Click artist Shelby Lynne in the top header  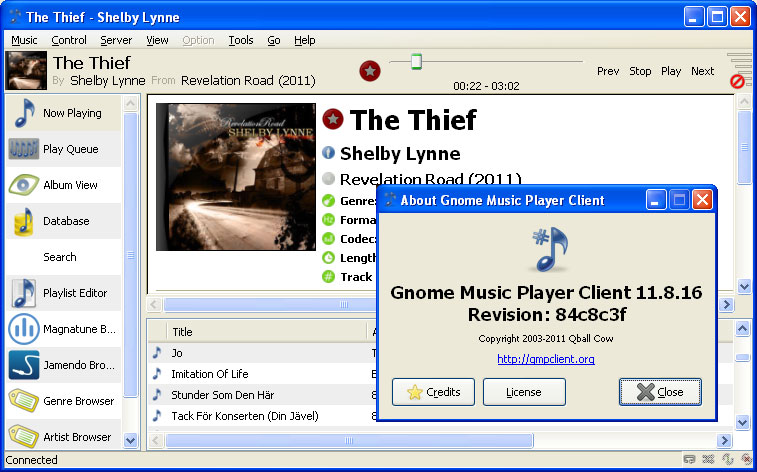[x=108, y=81]
